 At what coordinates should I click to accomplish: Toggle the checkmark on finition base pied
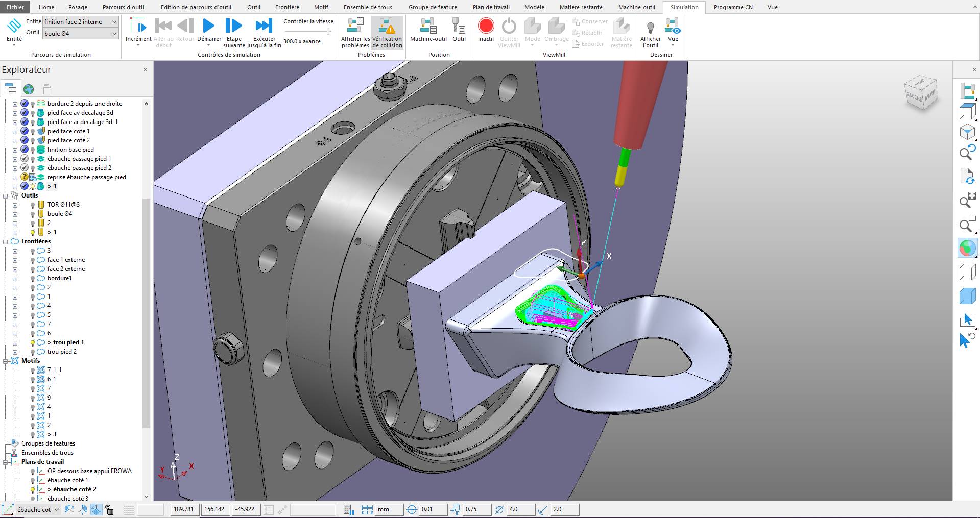tap(24, 150)
